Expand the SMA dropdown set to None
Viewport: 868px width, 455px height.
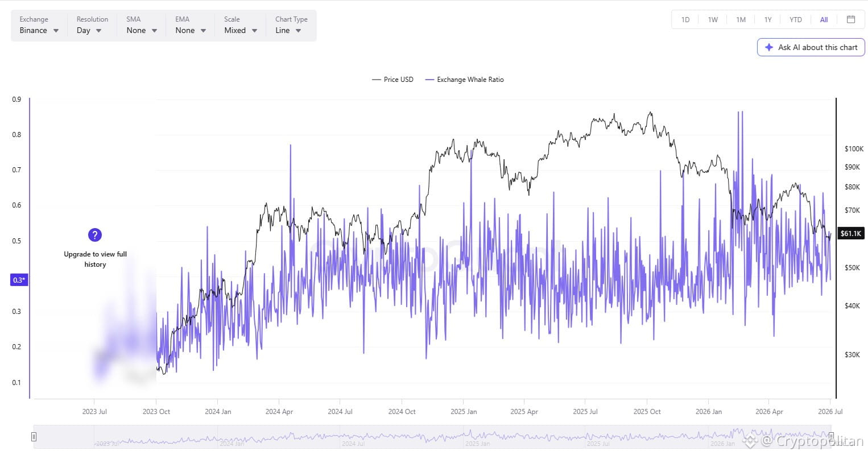142,25
